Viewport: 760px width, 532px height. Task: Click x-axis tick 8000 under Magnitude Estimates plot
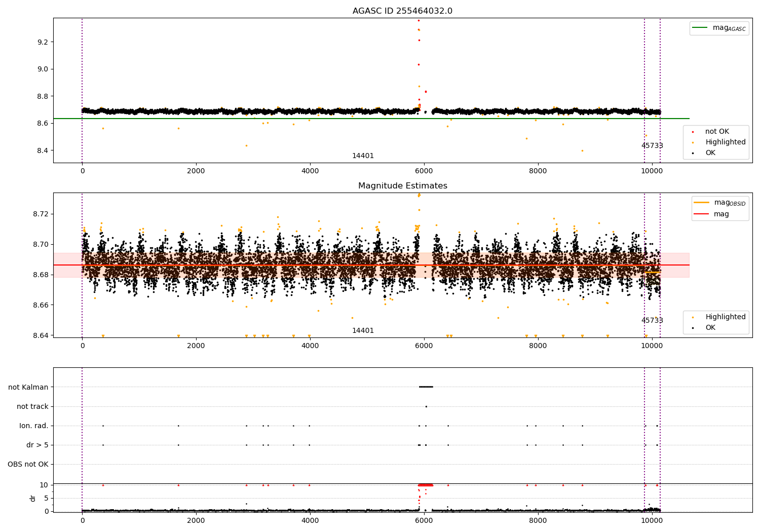(538, 346)
